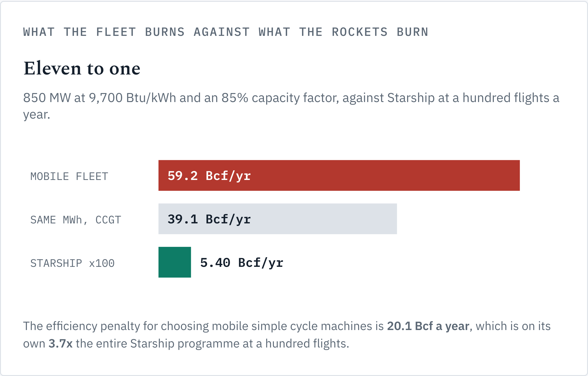The height and width of the screenshot is (376, 588).
Task: Click the word 'Starship' in the subtitle
Action: tap(411, 98)
